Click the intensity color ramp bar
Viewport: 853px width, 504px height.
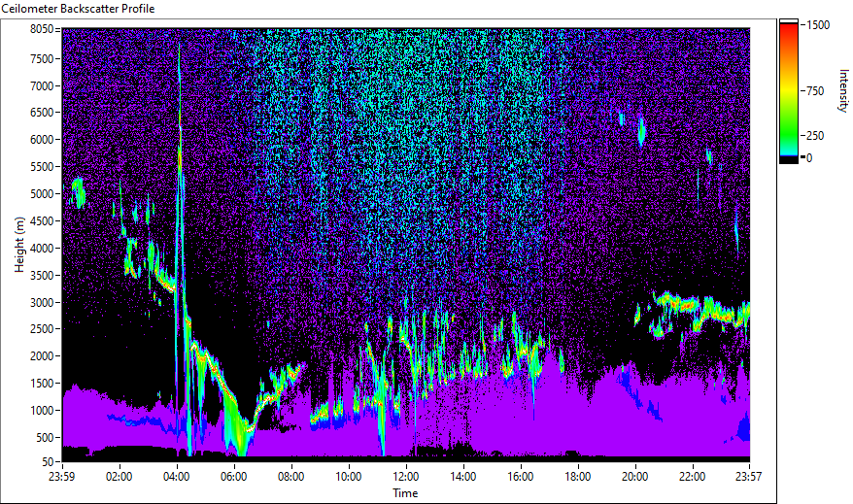(x=788, y=90)
